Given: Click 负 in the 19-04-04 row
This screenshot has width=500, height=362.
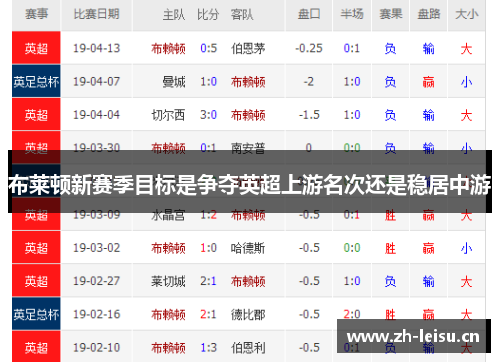Looking at the screenshot, I should coord(390,115).
